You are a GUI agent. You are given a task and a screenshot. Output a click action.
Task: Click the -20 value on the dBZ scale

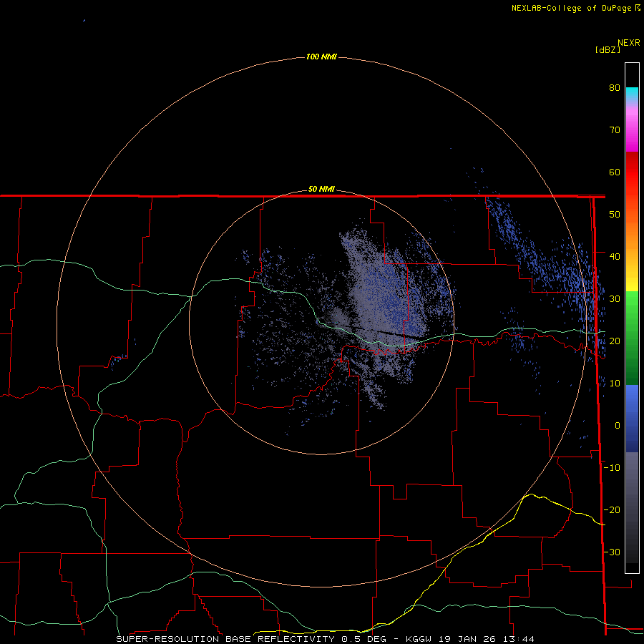click(612, 509)
